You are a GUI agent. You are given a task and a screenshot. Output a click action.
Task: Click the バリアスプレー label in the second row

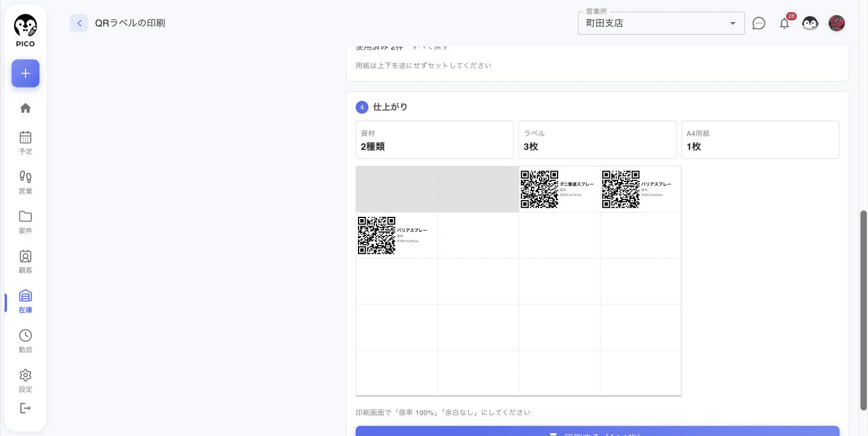click(396, 235)
